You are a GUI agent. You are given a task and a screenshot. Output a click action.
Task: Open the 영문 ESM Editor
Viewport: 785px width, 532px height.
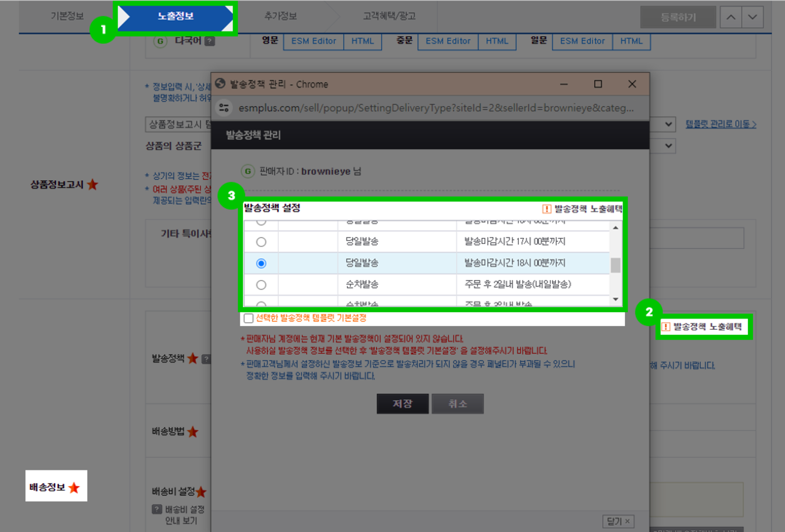click(x=314, y=41)
